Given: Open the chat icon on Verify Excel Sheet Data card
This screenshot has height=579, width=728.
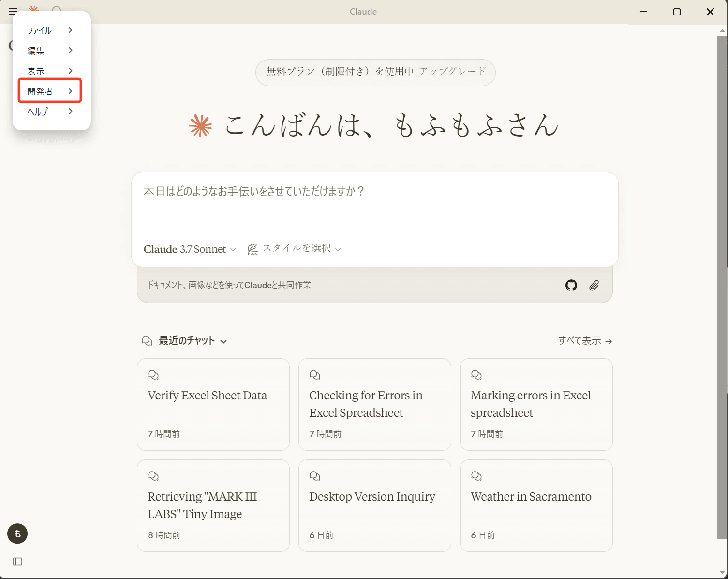Looking at the screenshot, I should tap(153, 374).
